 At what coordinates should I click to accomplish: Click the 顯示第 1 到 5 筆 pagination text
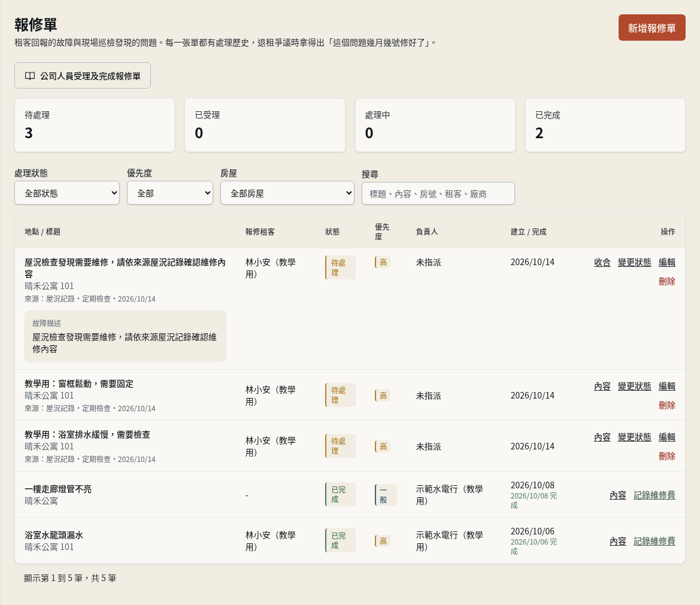(x=70, y=578)
